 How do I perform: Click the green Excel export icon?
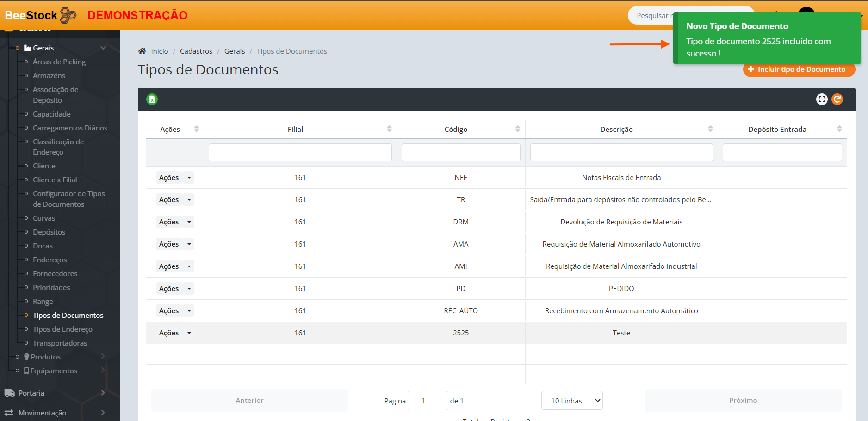[x=152, y=99]
